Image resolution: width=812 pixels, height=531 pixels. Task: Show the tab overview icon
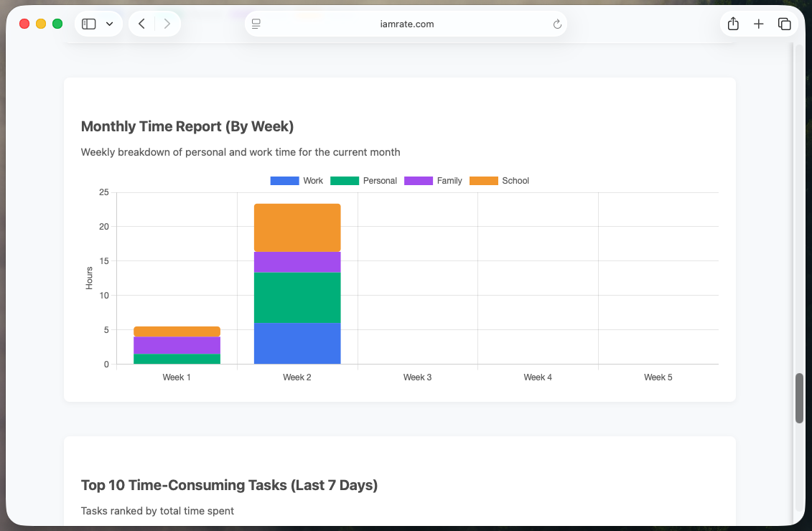tap(784, 24)
